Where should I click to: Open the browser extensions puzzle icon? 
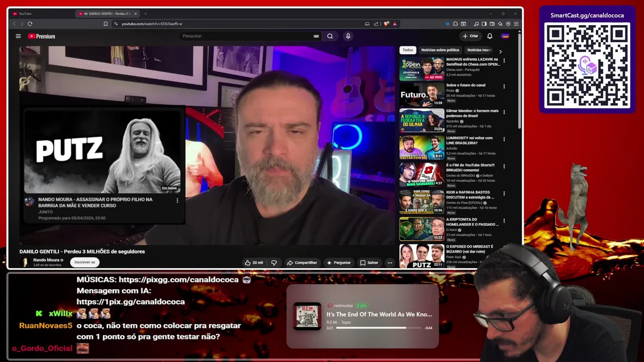pyautogui.click(x=455, y=24)
